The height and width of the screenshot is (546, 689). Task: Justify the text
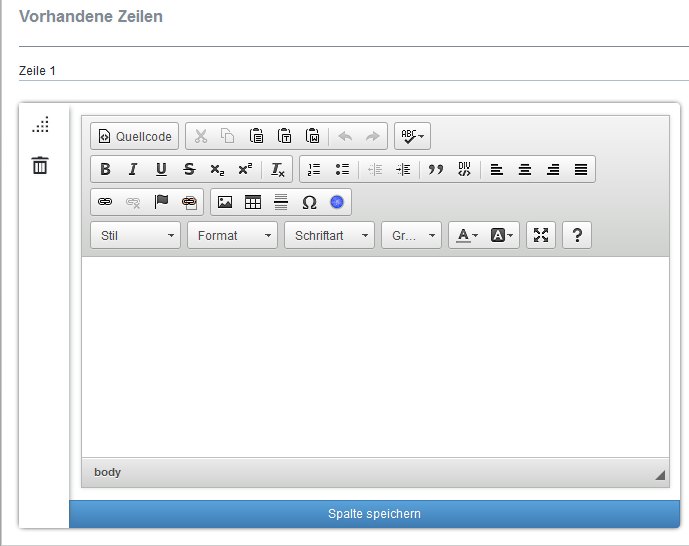coord(581,169)
